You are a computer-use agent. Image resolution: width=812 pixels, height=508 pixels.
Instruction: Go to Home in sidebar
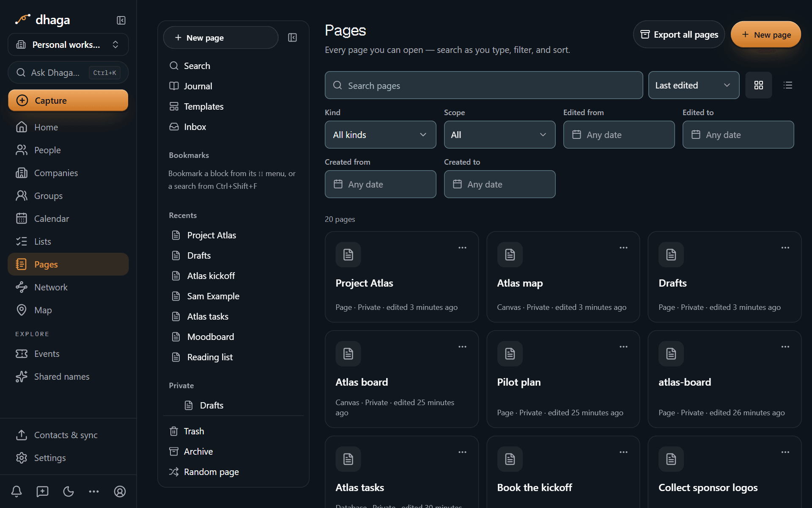[68, 127]
